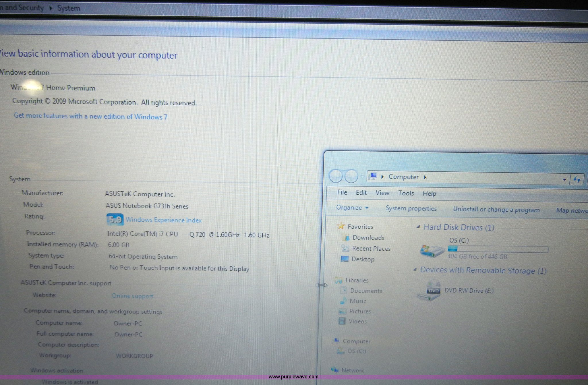Click Computer in the address breadcrumb
Screen dimensions: 588x385
pos(403,177)
